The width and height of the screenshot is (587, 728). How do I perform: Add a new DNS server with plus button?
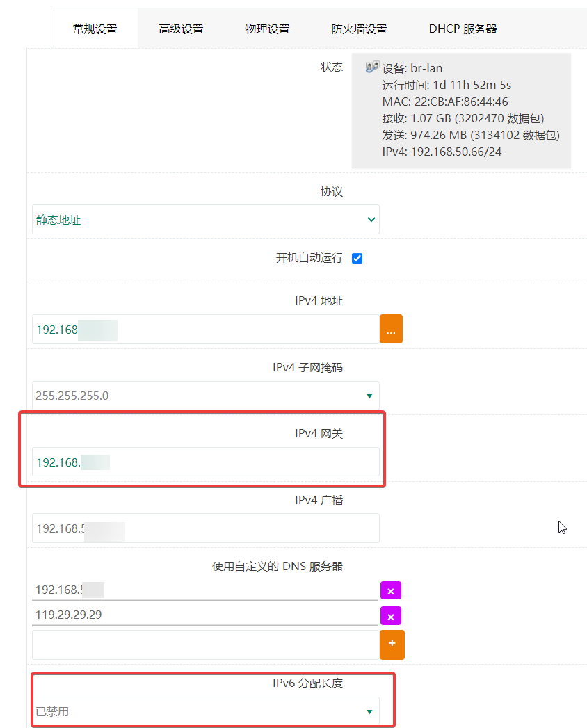[392, 645]
